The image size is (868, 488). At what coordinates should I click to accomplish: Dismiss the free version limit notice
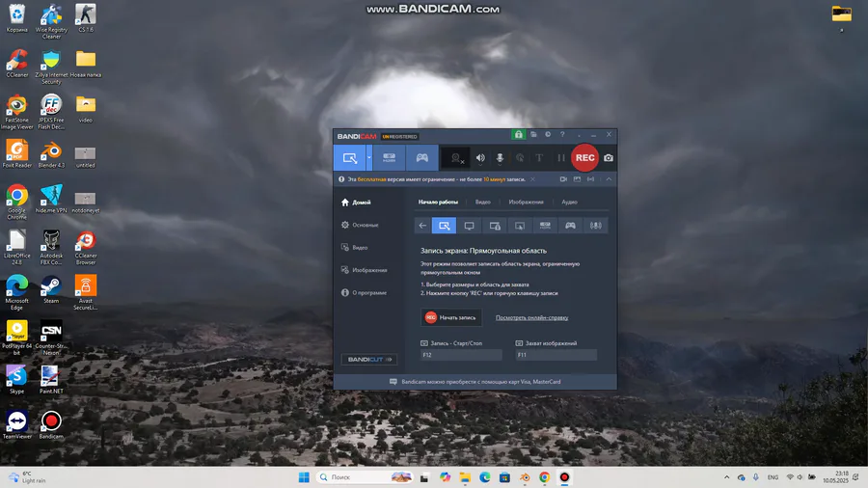(x=532, y=179)
